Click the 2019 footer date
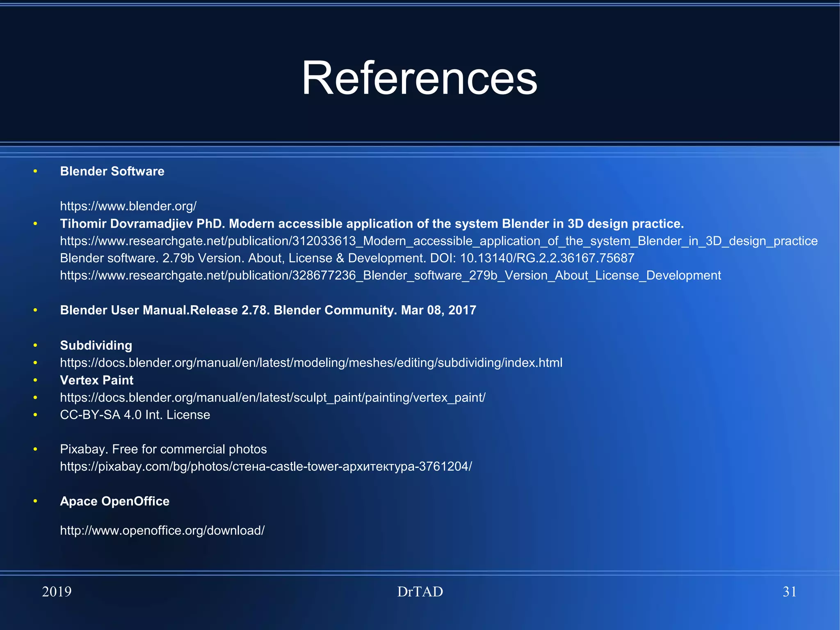 [x=57, y=592]
